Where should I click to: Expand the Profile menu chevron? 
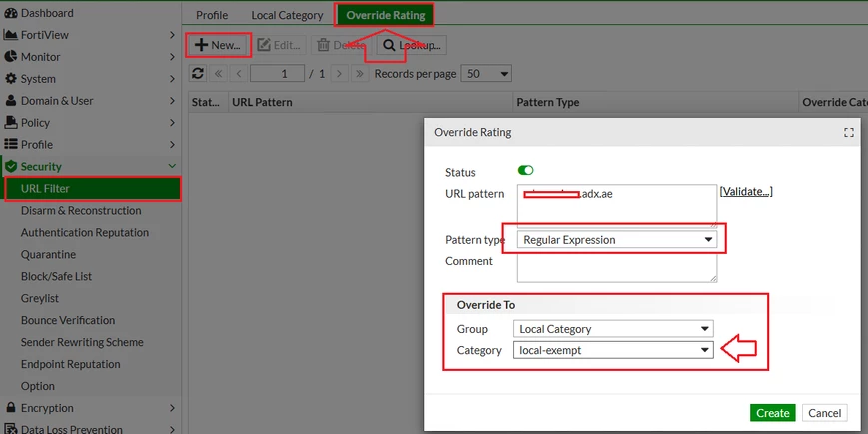point(172,145)
